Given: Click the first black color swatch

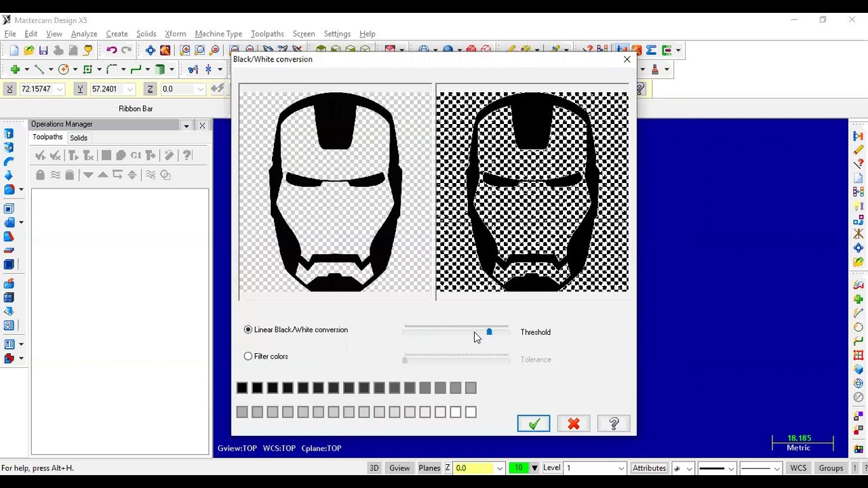Looking at the screenshot, I should pos(242,388).
